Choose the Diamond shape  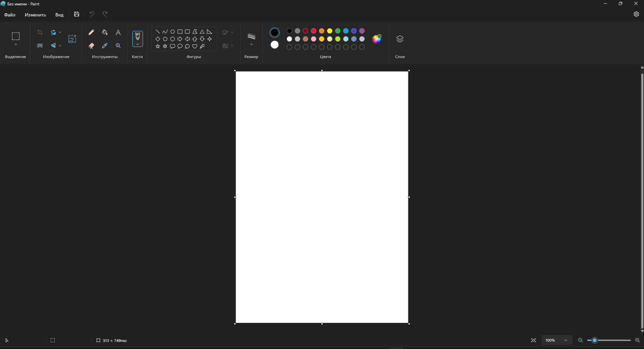point(158,39)
